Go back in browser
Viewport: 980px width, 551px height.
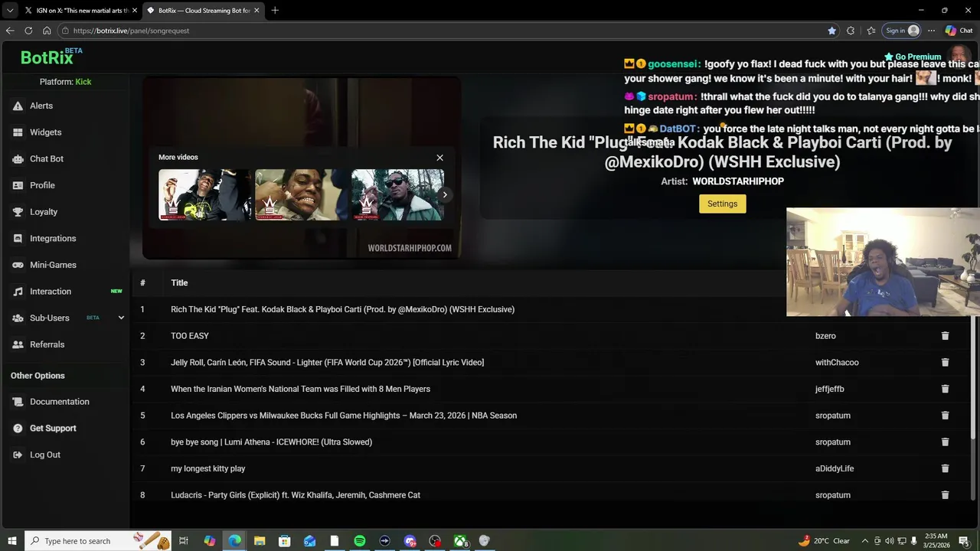coord(10,31)
